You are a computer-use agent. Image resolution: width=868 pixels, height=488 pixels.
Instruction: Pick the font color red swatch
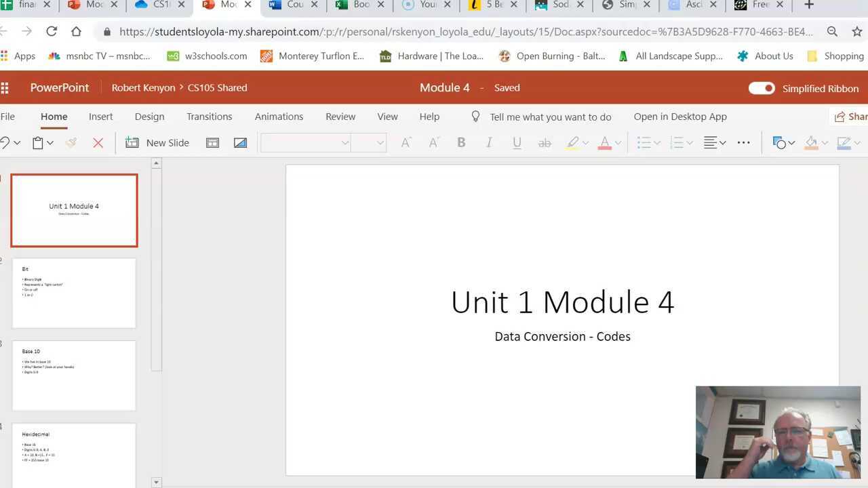pyautogui.click(x=606, y=148)
